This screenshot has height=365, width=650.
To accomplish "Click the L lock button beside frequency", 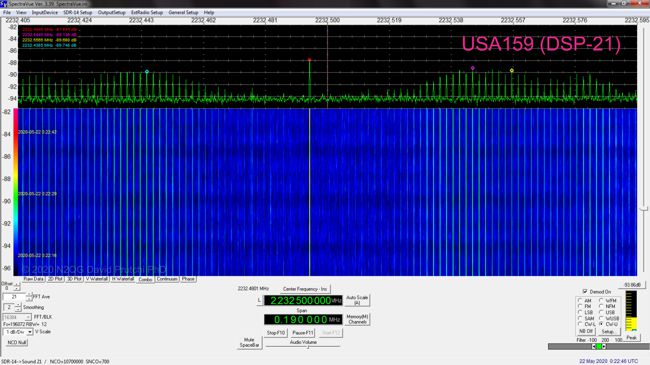I will click(x=260, y=300).
